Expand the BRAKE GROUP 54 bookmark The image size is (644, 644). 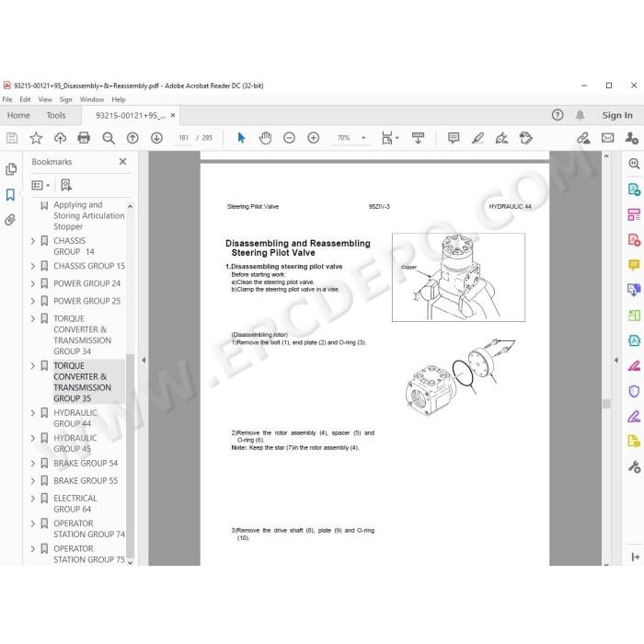click(x=33, y=464)
